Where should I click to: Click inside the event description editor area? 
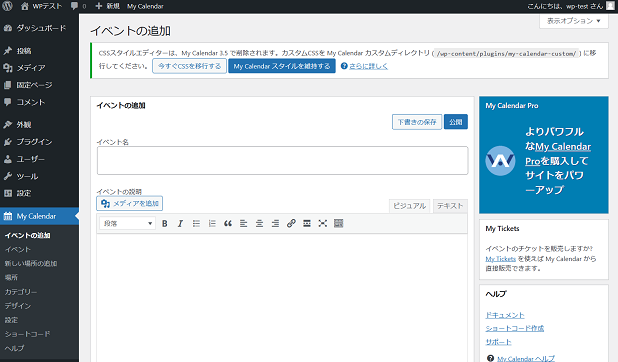click(x=282, y=298)
